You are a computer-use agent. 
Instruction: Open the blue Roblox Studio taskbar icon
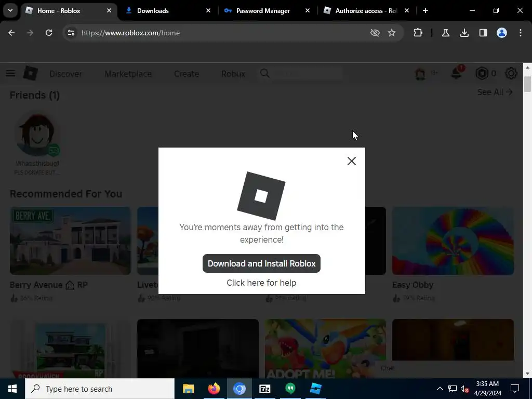point(315,389)
